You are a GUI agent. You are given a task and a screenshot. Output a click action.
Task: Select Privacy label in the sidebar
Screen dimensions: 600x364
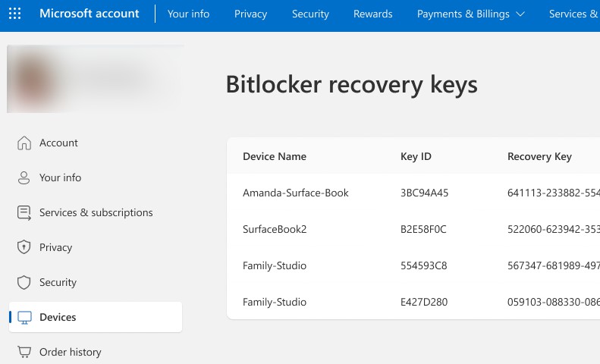[55, 247]
